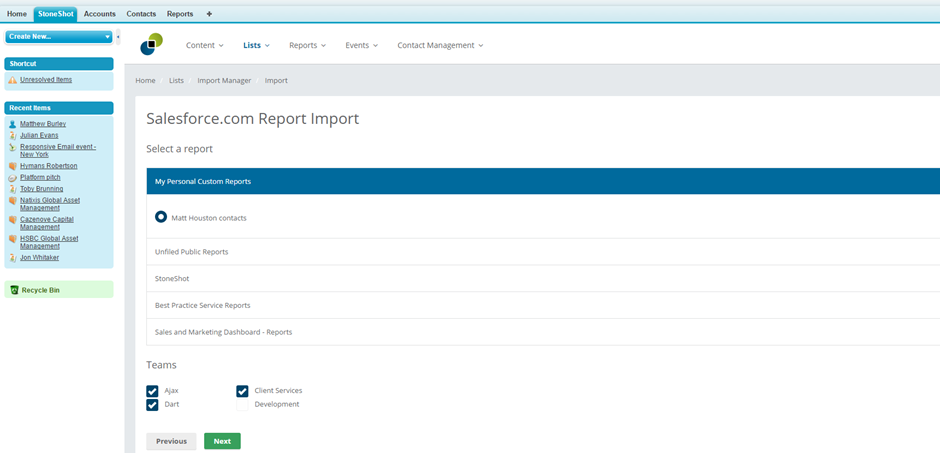Image resolution: width=940 pixels, height=453 pixels.
Task: Click the account icon beside HSBC Global Asset
Action: (13, 238)
